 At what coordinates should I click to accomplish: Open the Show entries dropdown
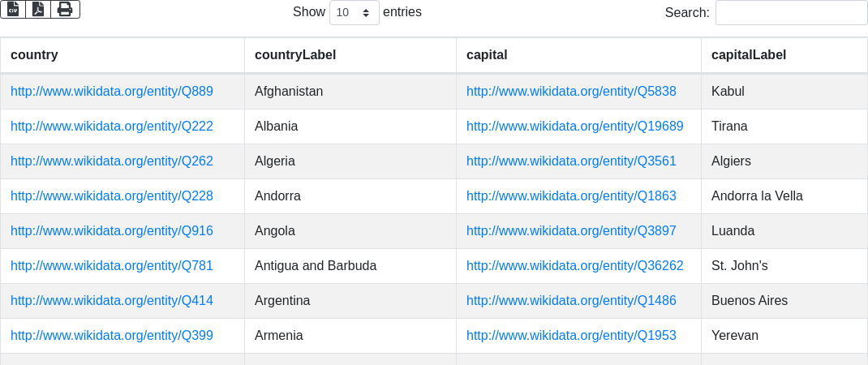[x=354, y=12]
